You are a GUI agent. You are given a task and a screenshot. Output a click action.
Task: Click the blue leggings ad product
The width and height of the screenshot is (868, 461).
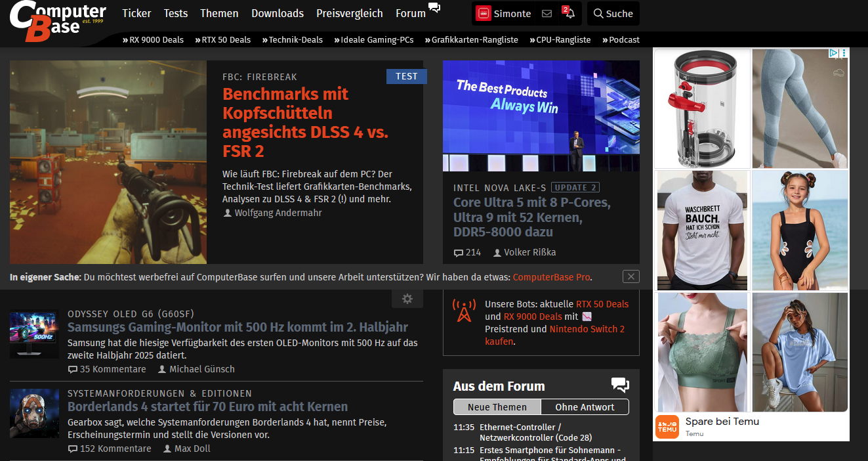click(x=800, y=108)
